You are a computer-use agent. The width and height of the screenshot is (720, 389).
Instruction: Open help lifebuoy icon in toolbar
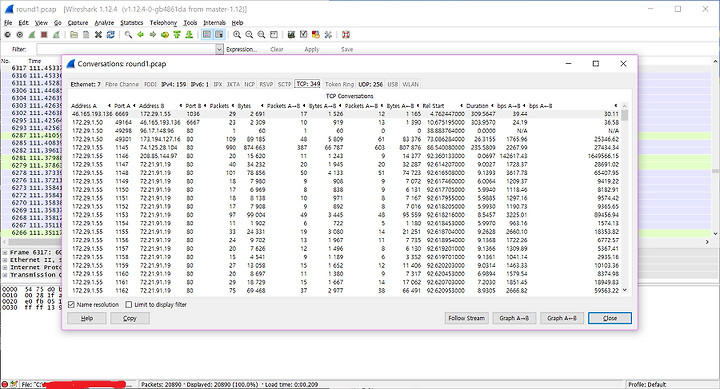tap(346, 34)
